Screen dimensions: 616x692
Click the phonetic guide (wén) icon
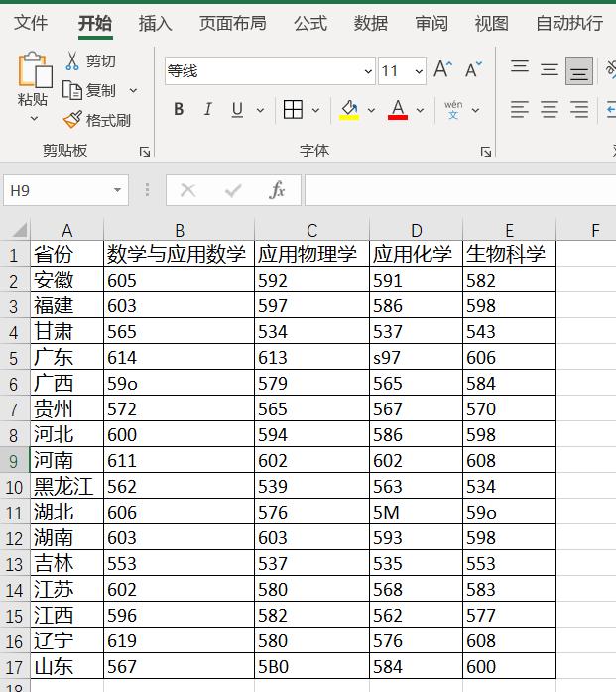pos(453,110)
